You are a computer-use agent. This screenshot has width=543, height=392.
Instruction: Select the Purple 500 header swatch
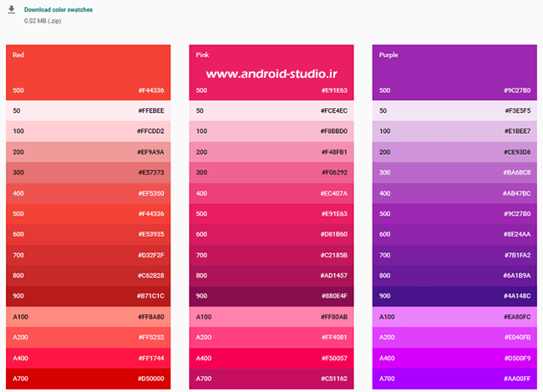(x=454, y=73)
